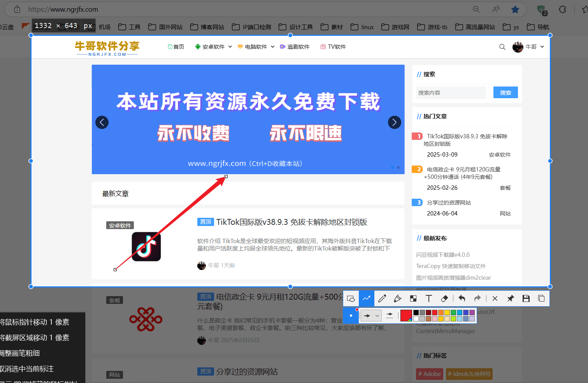The image size is (588, 383).
Task: Pick the white color swatch
Action: click(x=416, y=319)
